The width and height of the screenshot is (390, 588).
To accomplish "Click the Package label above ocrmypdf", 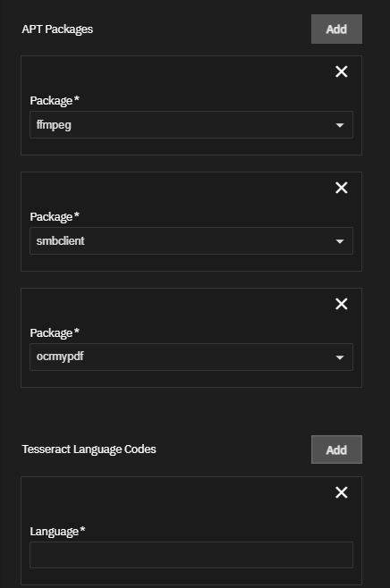I will point(55,333).
